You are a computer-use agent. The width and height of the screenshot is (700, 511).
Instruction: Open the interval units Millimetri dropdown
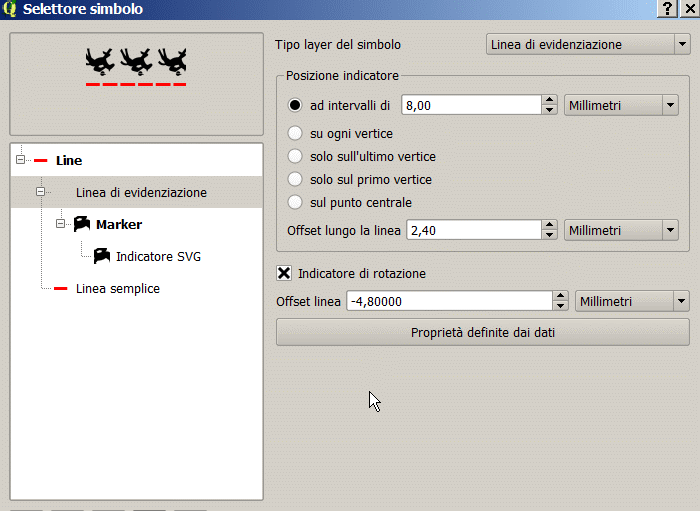622,104
